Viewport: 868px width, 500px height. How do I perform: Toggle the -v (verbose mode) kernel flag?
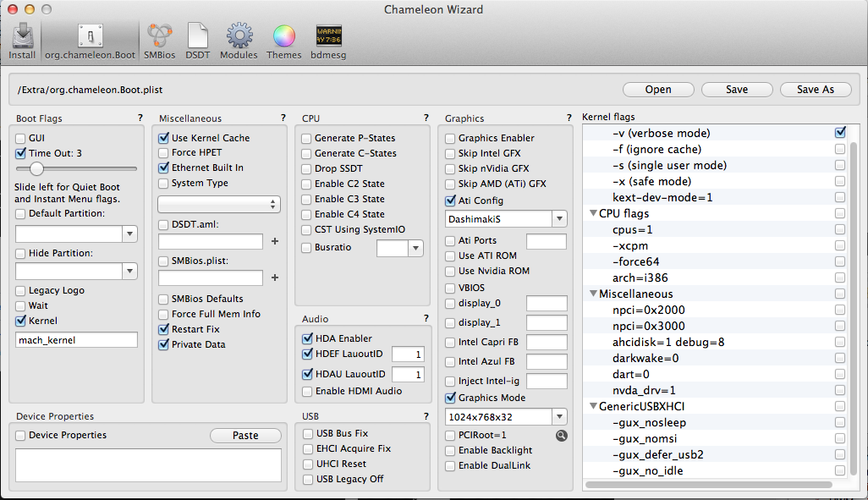[x=840, y=132]
